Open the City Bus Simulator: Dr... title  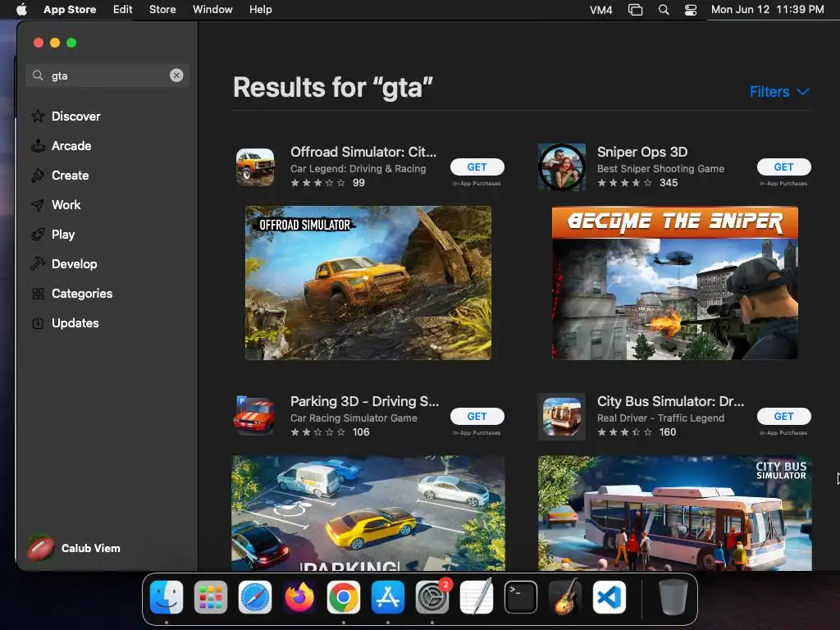click(670, 401)
